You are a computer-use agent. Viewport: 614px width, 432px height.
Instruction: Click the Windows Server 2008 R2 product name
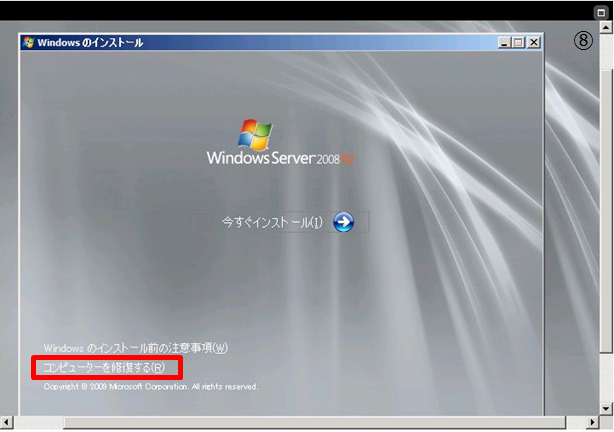pos(282,158)
